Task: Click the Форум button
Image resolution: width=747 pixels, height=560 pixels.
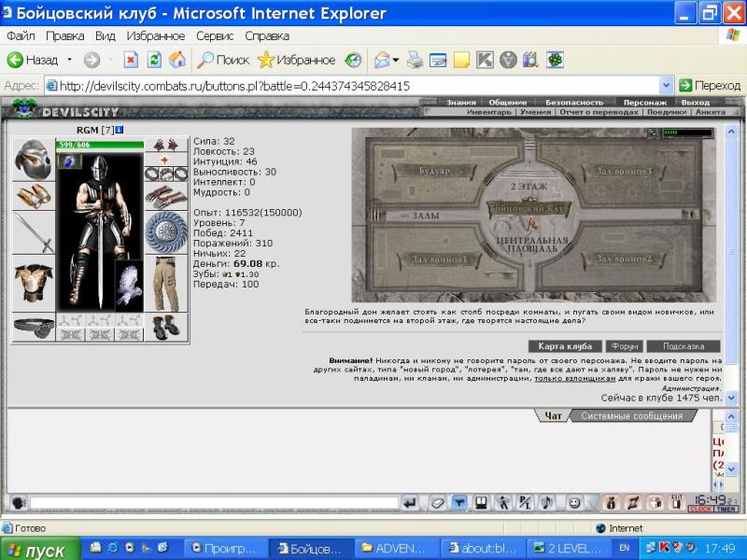Action: click(x=624, y=346)
